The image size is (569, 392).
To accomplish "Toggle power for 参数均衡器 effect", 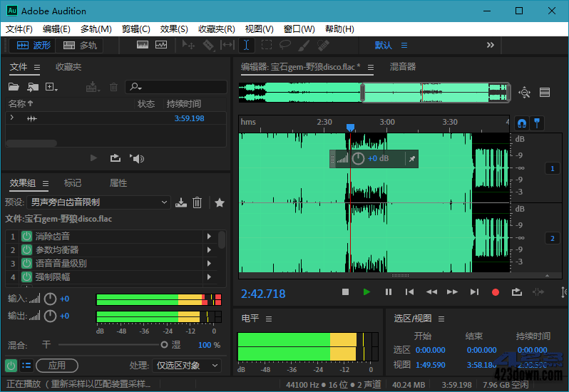I will [x=26, y=249].
